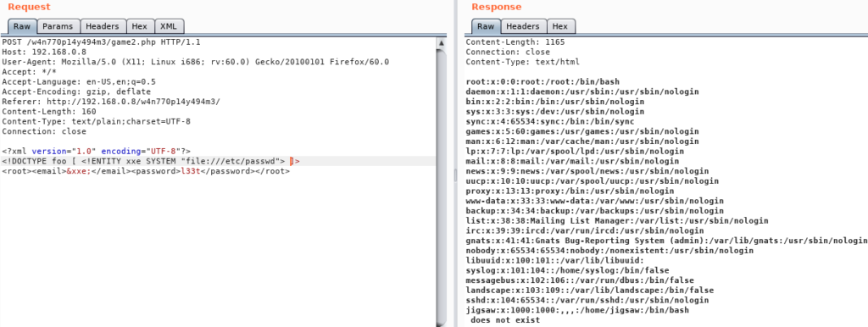Image resolution: width=868 pixels, height=327 pixels.
Task: Click the mail:x:8:8 passwd entry
Action: click(x=572, y=161)
